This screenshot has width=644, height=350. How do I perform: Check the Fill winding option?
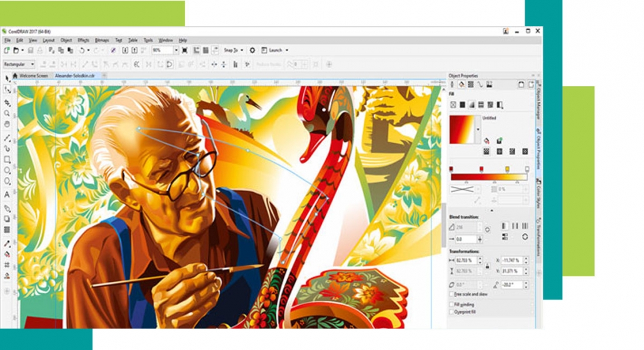tap(451, 304)
